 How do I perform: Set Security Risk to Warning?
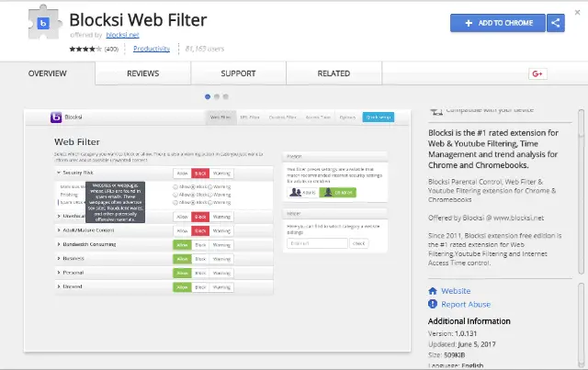click(x=221, y=174)
